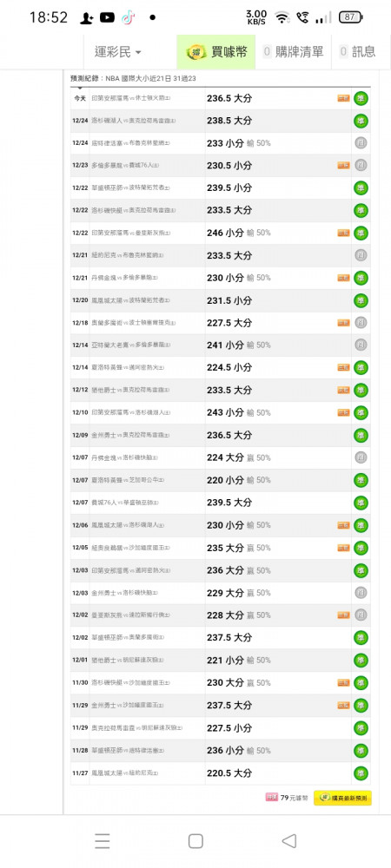Viewport: 391px width, 868px height.
Task: Tap the Android back button
Action: click(289, 841)
